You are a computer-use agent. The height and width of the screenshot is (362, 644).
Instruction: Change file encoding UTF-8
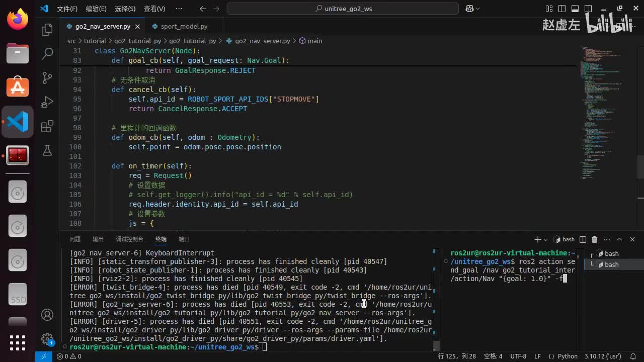click(518, 356)
